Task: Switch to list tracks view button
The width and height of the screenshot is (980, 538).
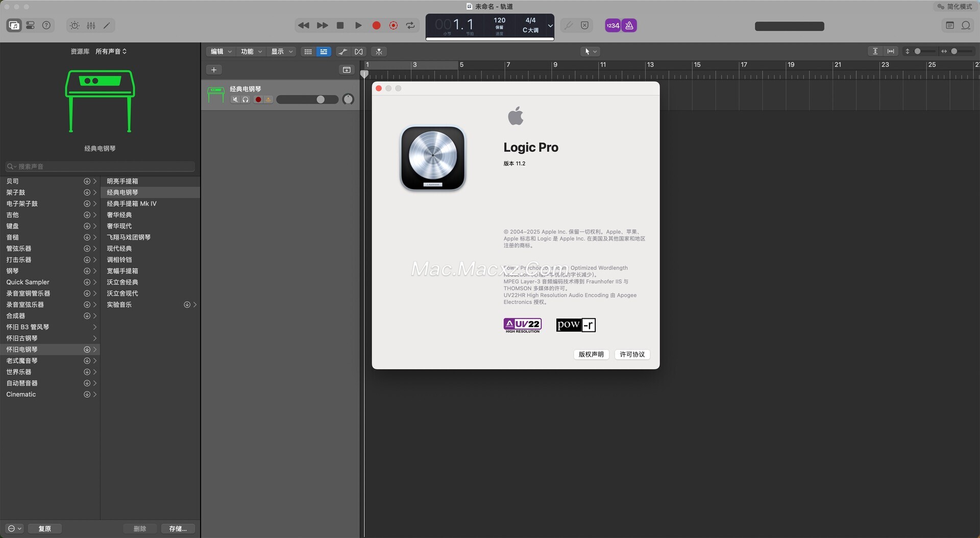Action: [324, 52]
